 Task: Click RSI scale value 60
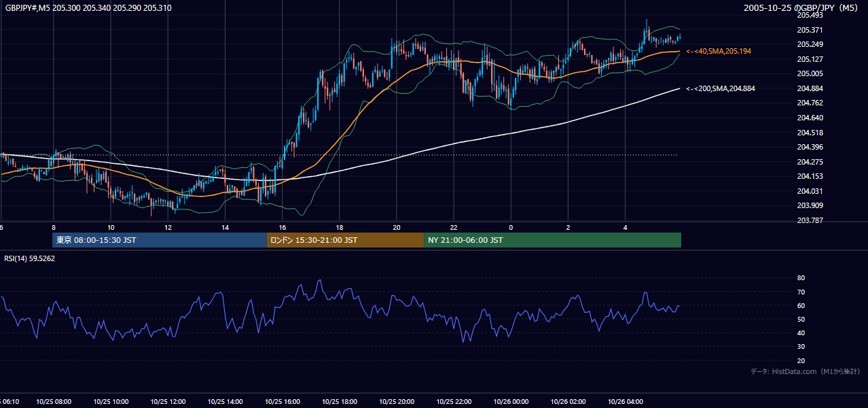(x=801, y=305)
